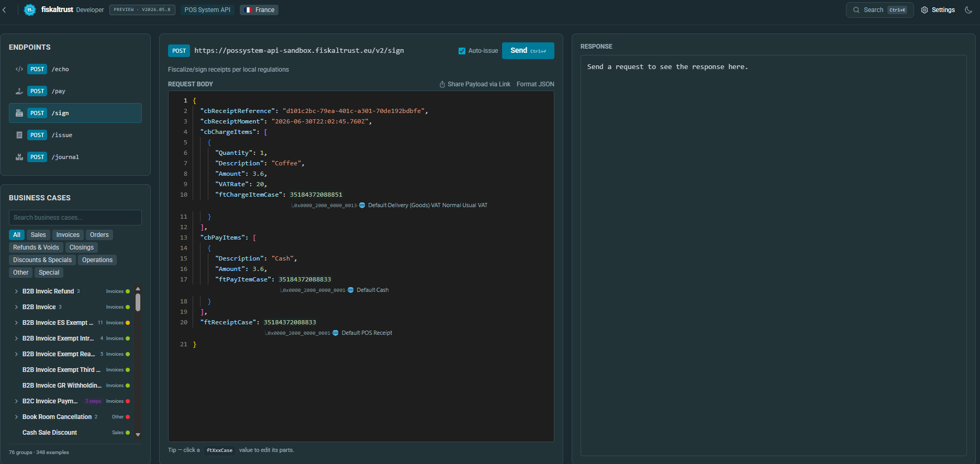Click ftPayItemCase value on line 17
Screen dimensions: 980x464
pos(305,279)
